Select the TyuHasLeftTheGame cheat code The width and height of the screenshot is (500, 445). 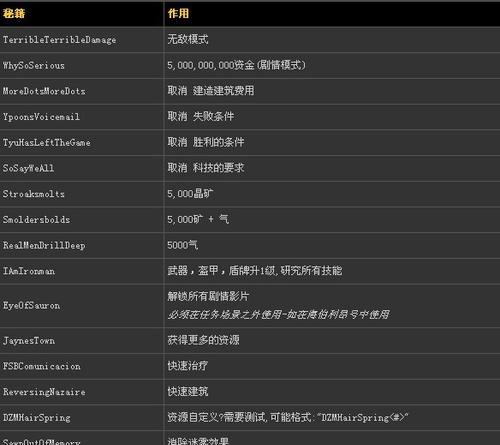pyautogui.click(x=47, y=143)
